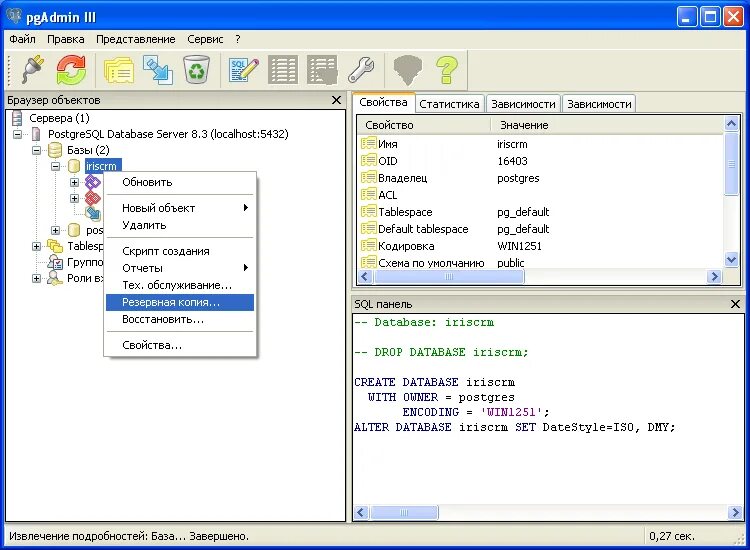Refresh the object with the red-green arrows icon
The width and height of the screenshot is (750, 550).
click(x=71, y=70)
